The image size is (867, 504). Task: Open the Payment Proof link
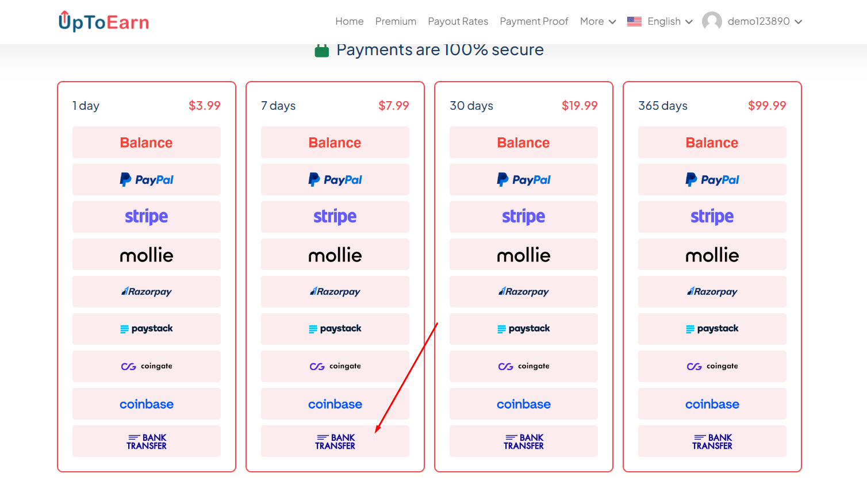tap(534, 22)
